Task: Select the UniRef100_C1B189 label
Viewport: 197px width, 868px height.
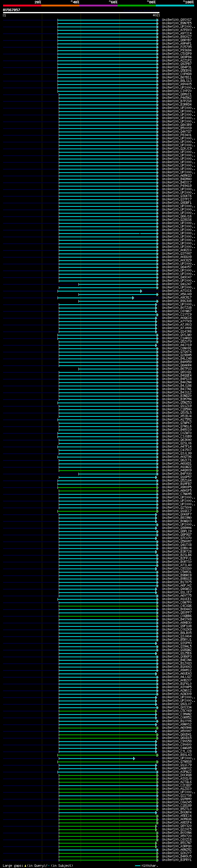Action: pos(177,805)
